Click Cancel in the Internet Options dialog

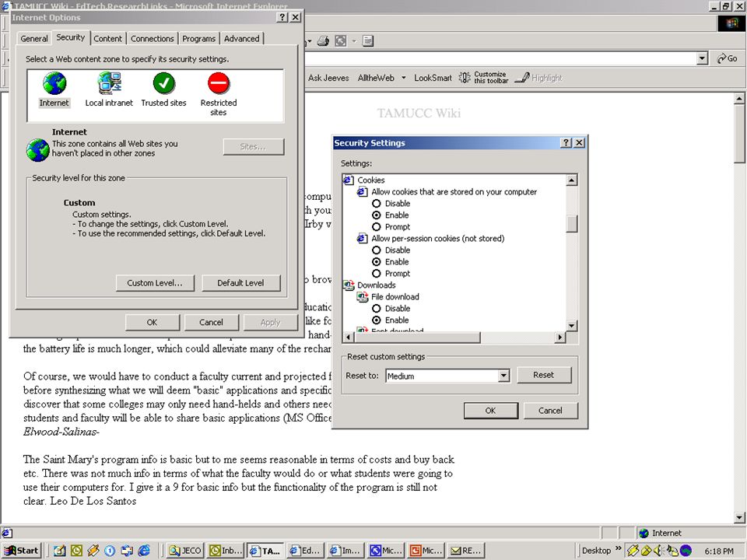(x=211, y=322)
